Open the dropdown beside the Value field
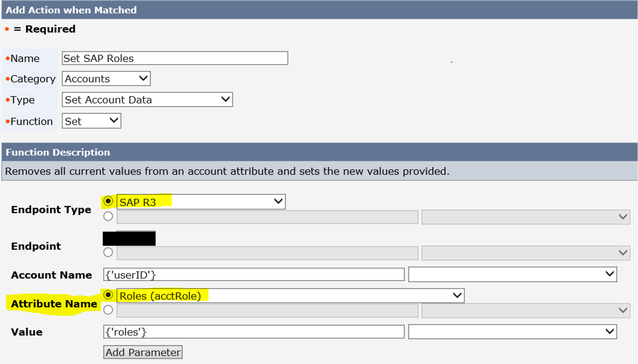This screenshot has width=638, height=364. [x=512, y=332]
